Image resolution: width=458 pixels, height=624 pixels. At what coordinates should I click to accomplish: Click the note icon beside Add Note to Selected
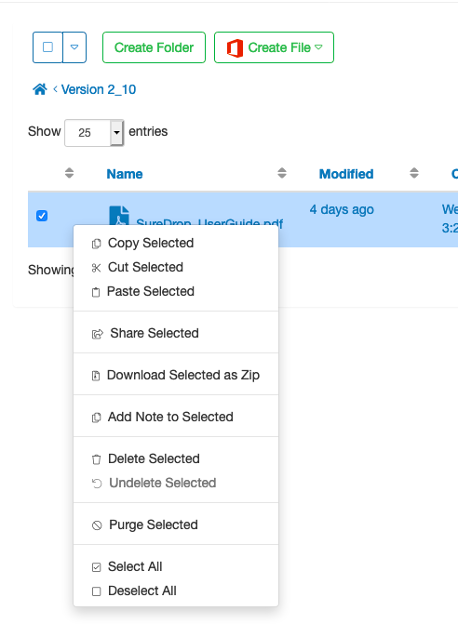(x=96, y=417)
